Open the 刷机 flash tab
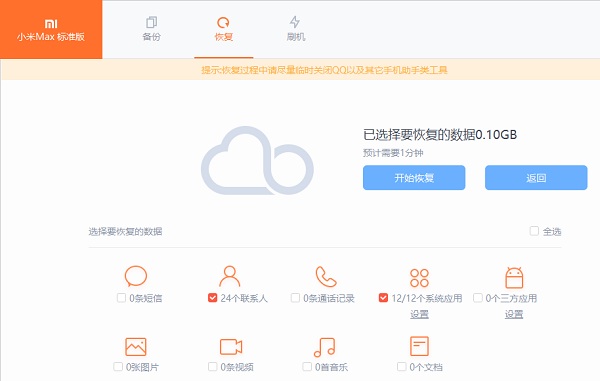Viewport: 600px width, 381px height. (x=296, y=29)
